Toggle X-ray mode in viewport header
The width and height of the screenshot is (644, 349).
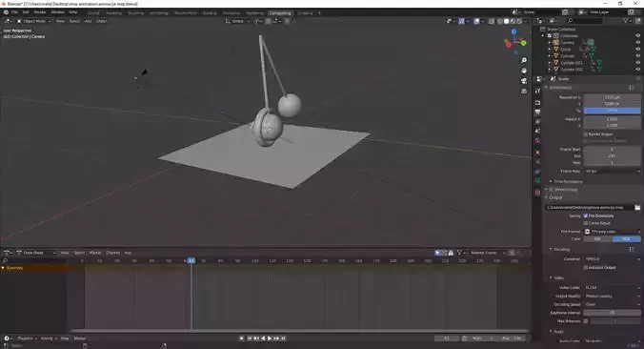492,21
